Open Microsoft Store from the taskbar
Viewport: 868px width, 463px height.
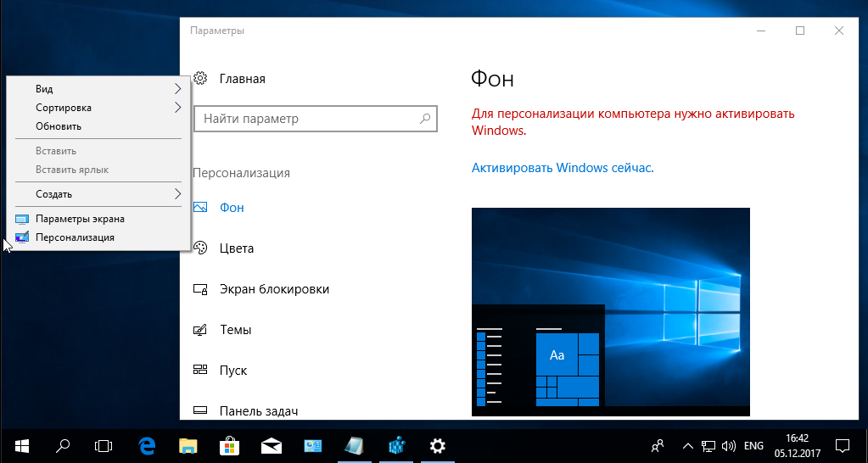point(229,445)
